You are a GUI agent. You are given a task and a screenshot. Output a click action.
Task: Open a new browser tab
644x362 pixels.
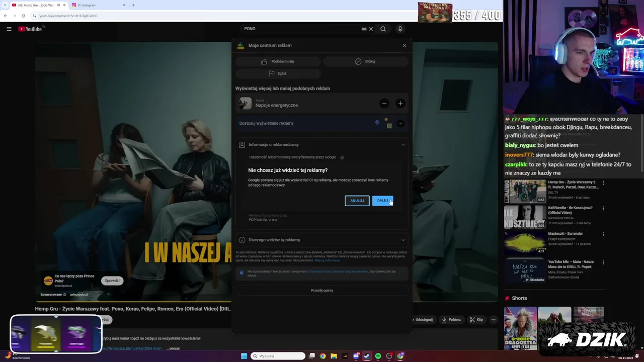coord(133,5)
